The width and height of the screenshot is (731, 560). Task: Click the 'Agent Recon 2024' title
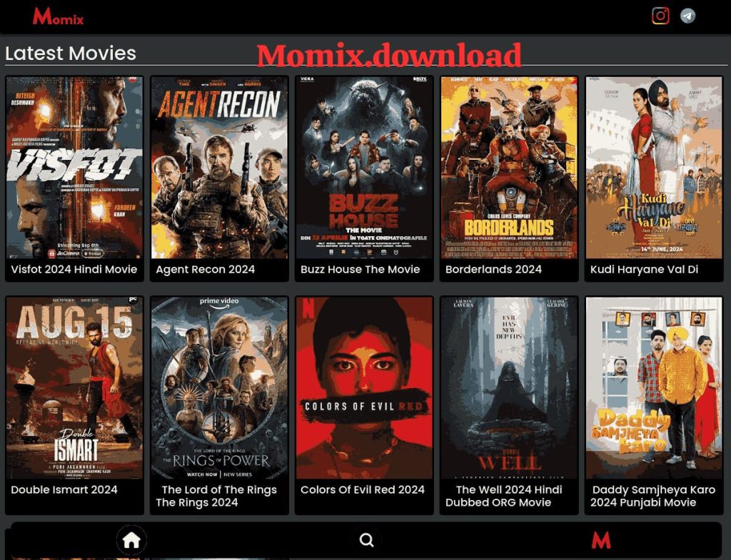pyautogui.click(x=205, y=269)
